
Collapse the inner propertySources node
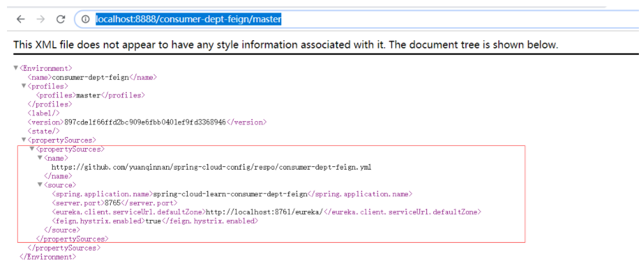point(32,149)
